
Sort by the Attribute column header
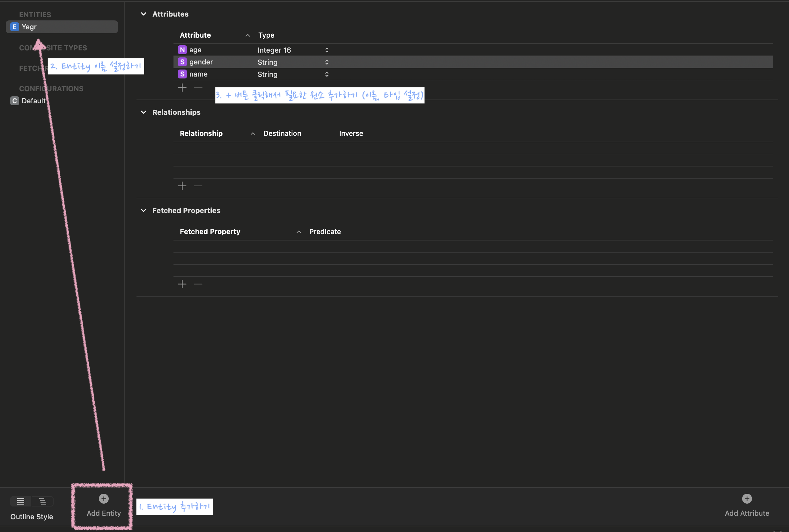195,35
